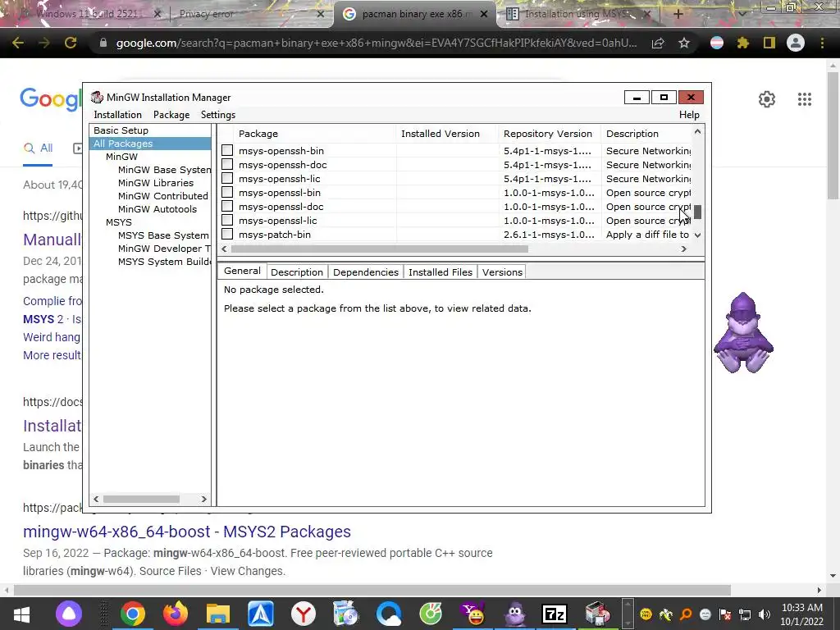This screenshot has width=840, height=630.
Task: Tick the msys-openssl-doc checkbox
Action: click(x=227, y=206)
